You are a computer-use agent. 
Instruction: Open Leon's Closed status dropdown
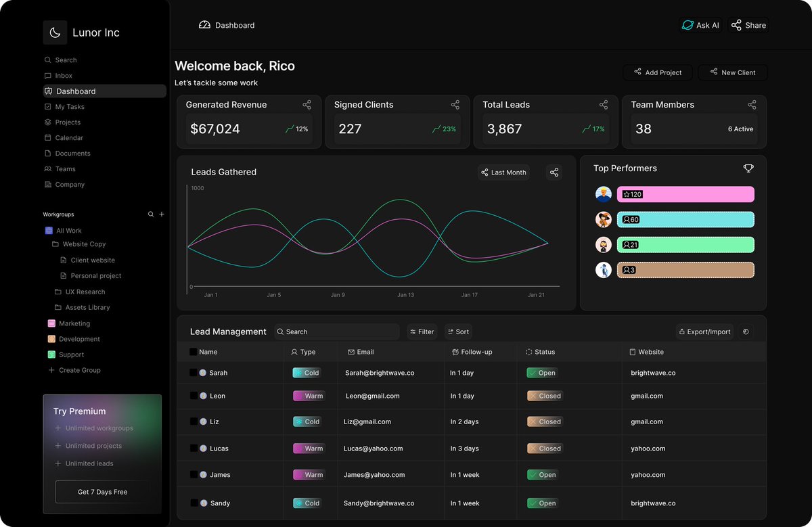tap(545, 396)
